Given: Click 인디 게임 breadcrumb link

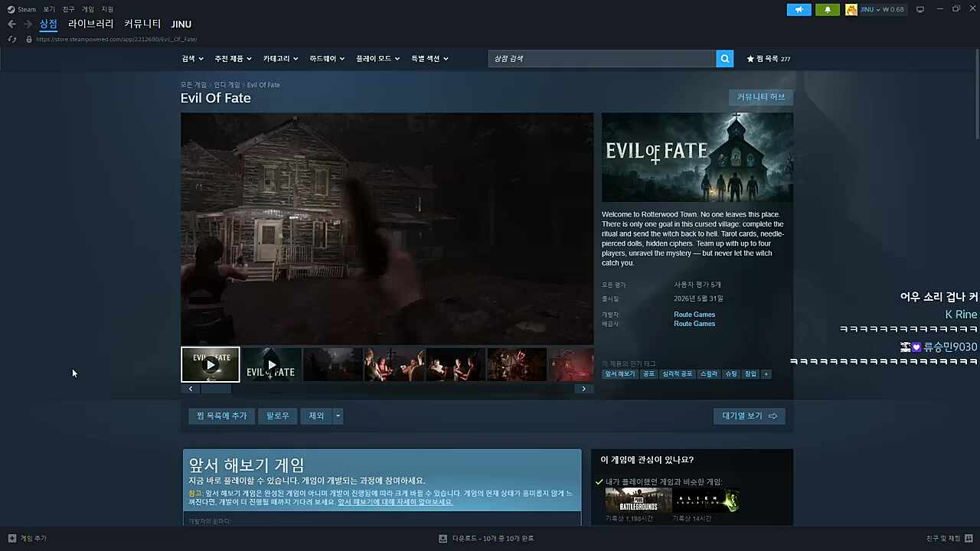Looking at the screenshot, I should 227,85.
